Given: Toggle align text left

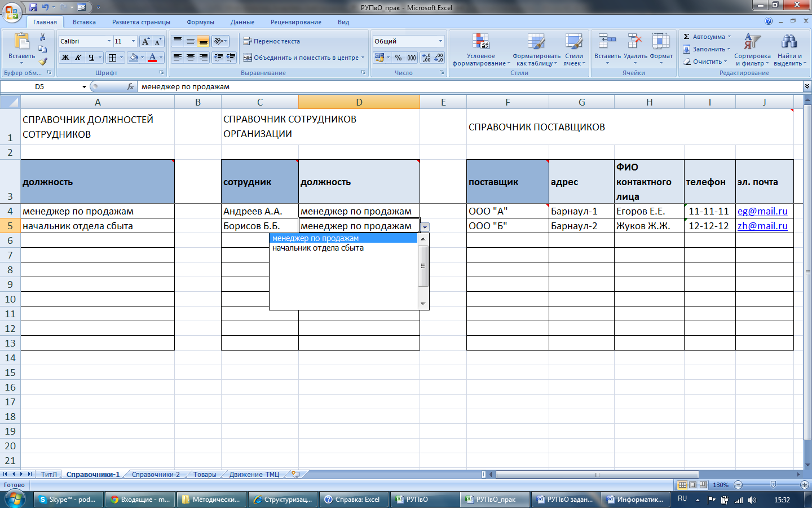Looking at the screenshot, I should (x=177, y=58).
